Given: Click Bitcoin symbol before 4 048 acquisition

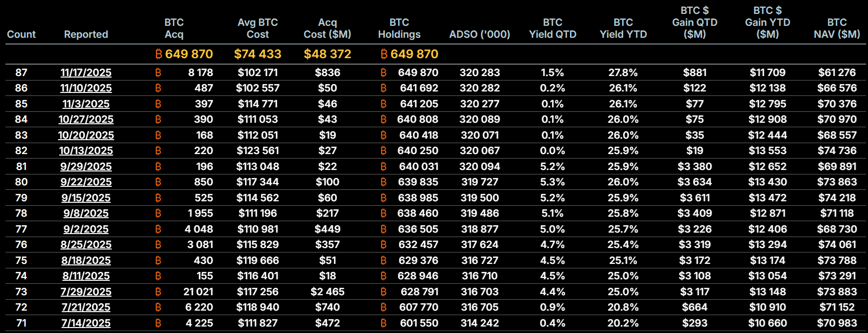Looking at the screenshot, I should tap(158, 229).
